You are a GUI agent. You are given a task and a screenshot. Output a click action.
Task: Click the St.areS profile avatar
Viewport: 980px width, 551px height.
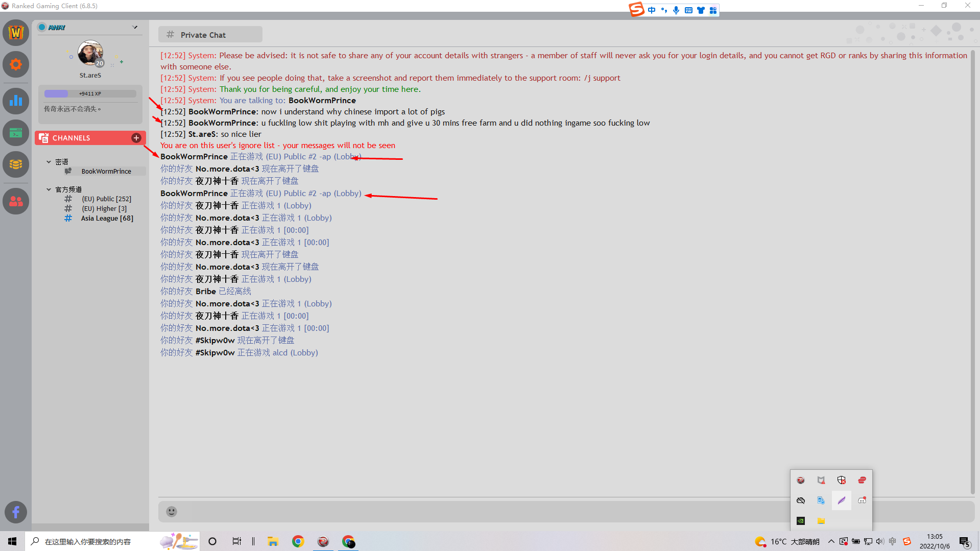click(90, 54)
